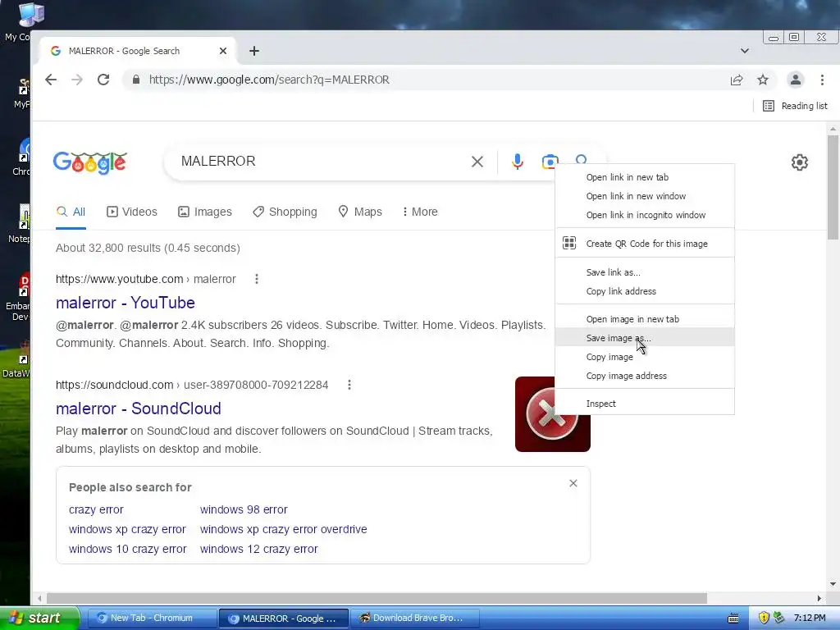Share this page using the share icon
Viewport: 840px width, 630px height.
[737, 80]
